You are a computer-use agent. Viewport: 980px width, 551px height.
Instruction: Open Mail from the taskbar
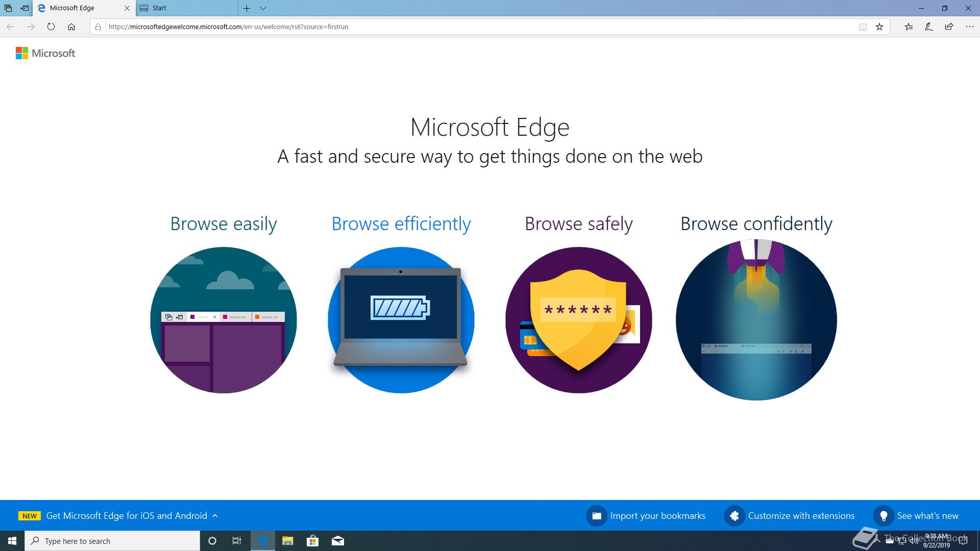[337, 541]
